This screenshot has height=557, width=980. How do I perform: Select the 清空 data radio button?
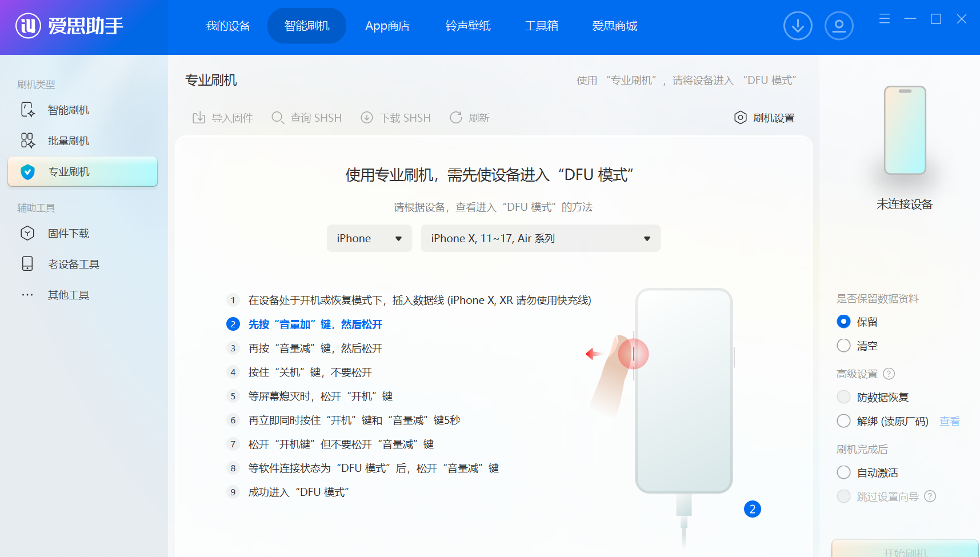[x=843, y=346]
